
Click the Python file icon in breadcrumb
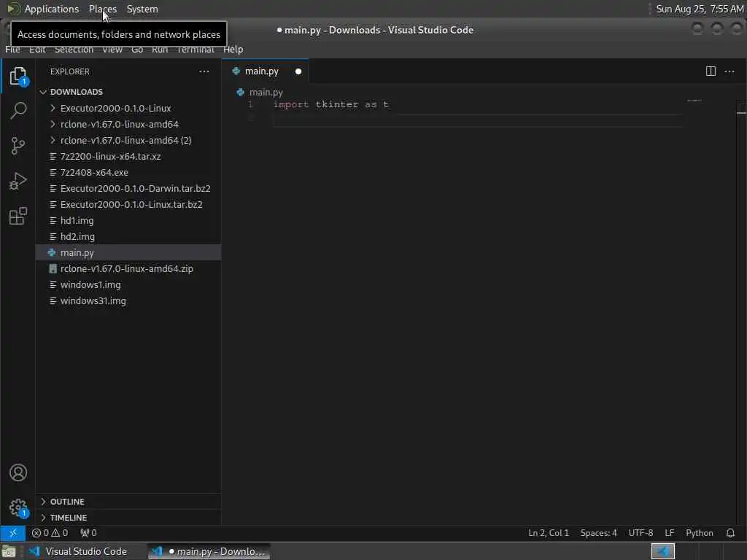click(x=241, y=93)
